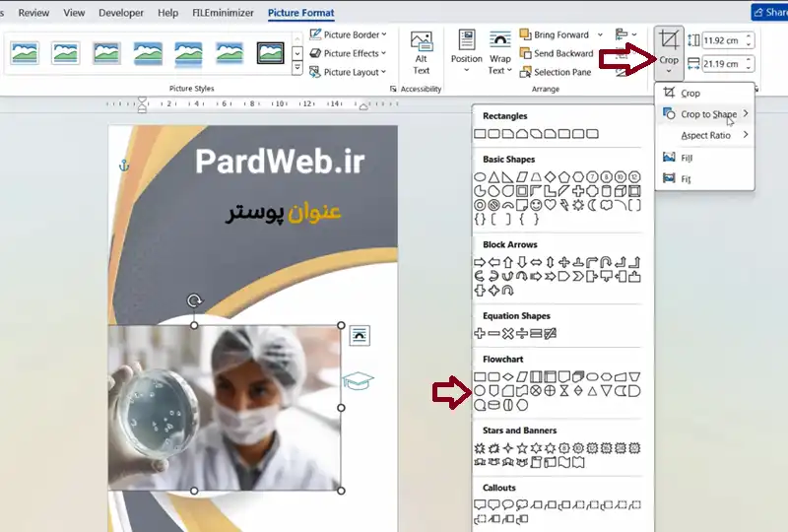Select the Isosceles Triangle basic shape
Screen dimensions: 788x532
494,177
